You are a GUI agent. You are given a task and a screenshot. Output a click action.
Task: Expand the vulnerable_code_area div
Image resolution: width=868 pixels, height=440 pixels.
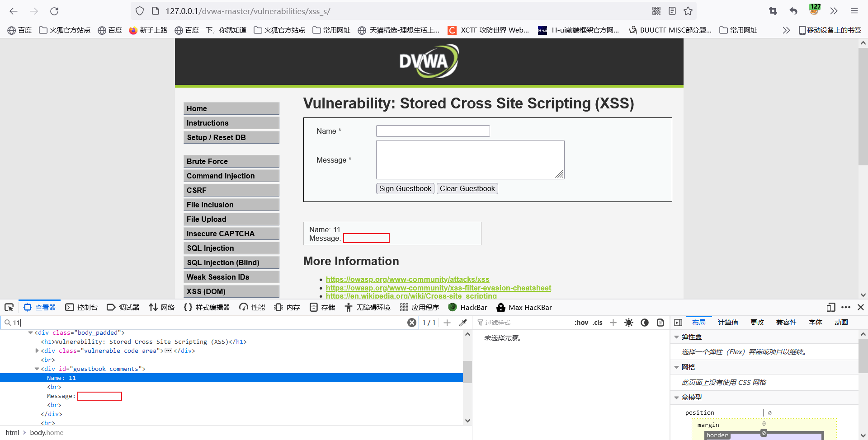pyautogui.click(x=37, y=351)
